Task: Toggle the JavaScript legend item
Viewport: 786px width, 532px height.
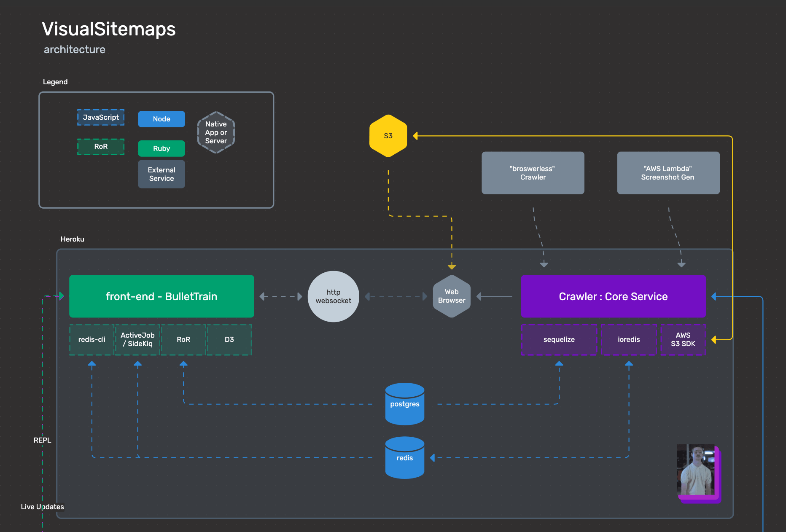Action: pos(100,117)
